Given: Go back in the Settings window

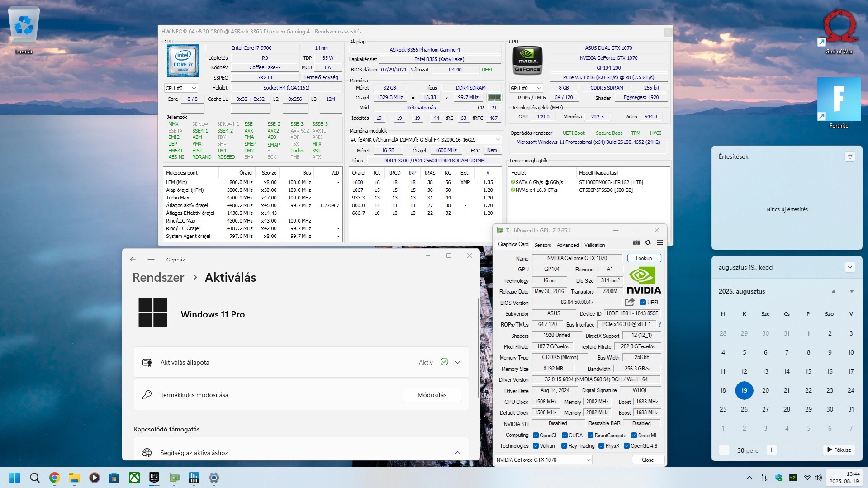Looking at the screenshot, I should point(133,259).
